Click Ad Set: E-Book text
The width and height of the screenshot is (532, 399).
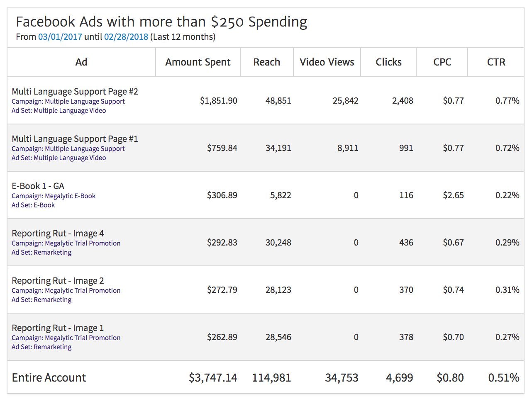[33, 205]
